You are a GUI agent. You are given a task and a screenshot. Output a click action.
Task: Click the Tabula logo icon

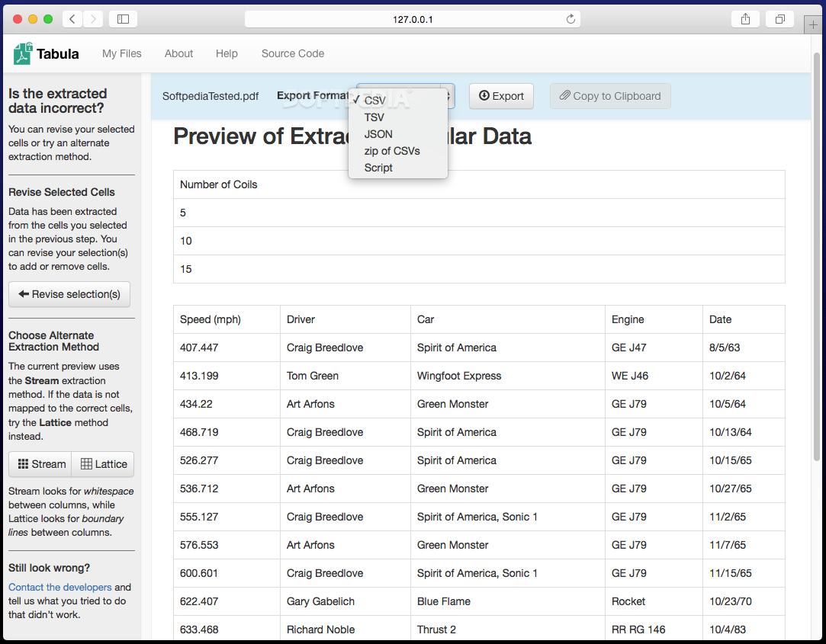tap(23, 53)
